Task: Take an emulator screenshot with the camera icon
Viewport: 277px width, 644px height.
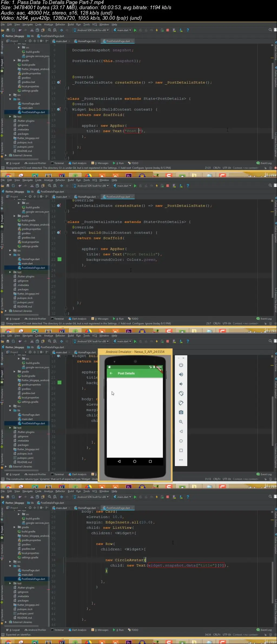Action: pos(181,412)
